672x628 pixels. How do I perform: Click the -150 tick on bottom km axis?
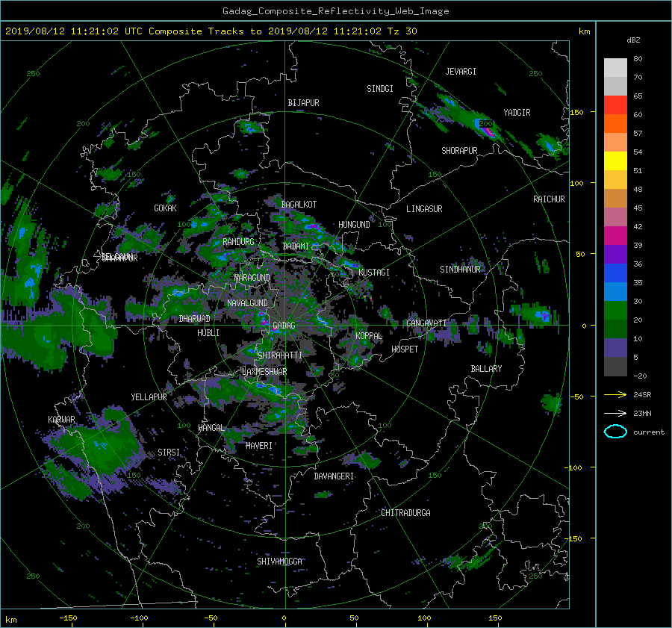(68, 618)
